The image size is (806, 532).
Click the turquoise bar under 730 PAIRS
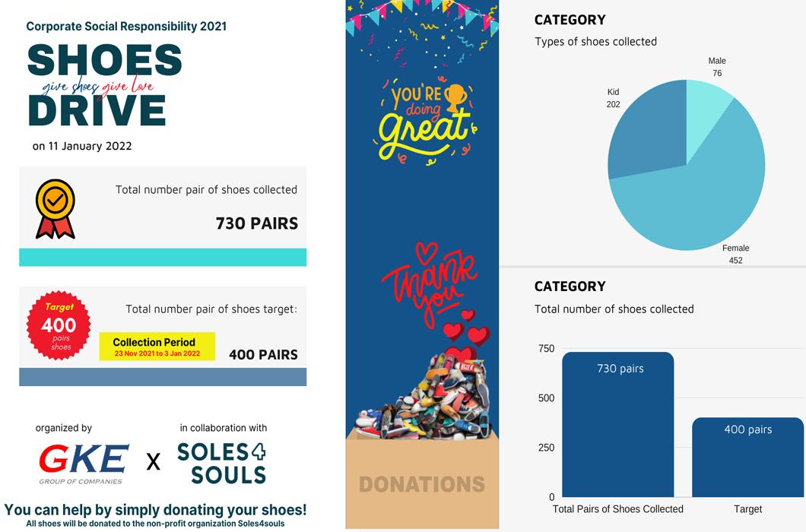coord(163,257)
